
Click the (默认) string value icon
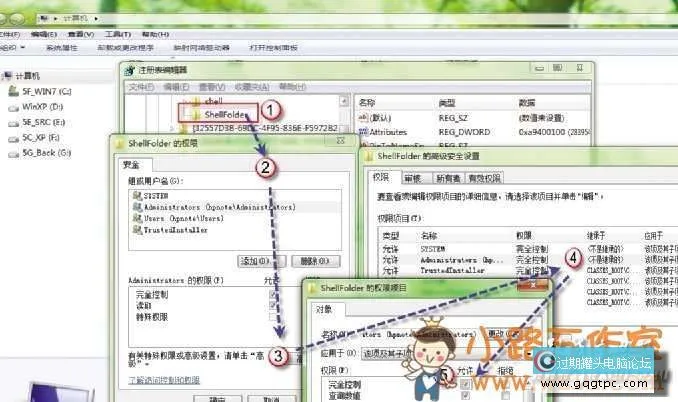[x=363, y=118]
